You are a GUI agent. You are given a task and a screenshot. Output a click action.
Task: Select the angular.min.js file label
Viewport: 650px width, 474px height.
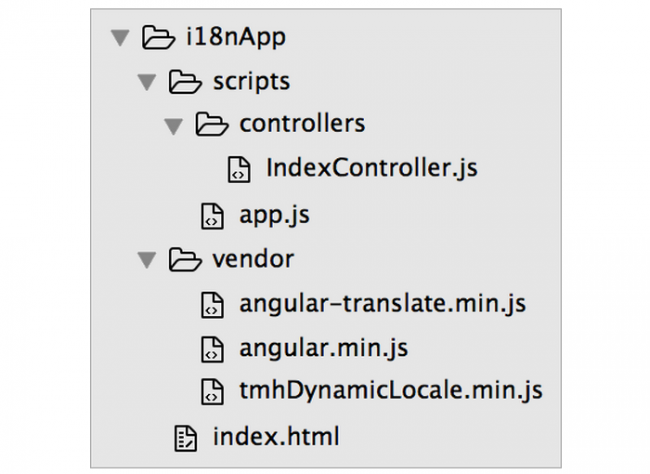click(x=324, y=348)
